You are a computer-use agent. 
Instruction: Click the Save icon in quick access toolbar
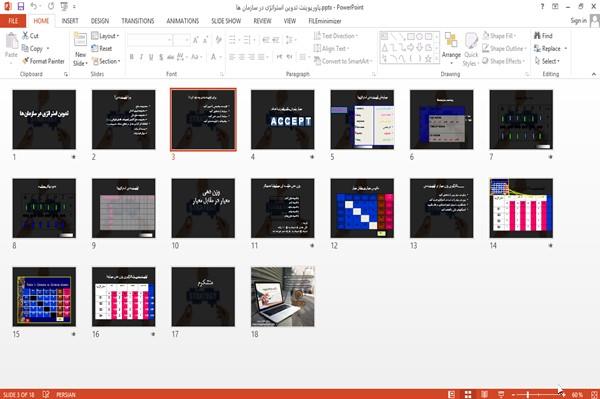pos(21,7)
